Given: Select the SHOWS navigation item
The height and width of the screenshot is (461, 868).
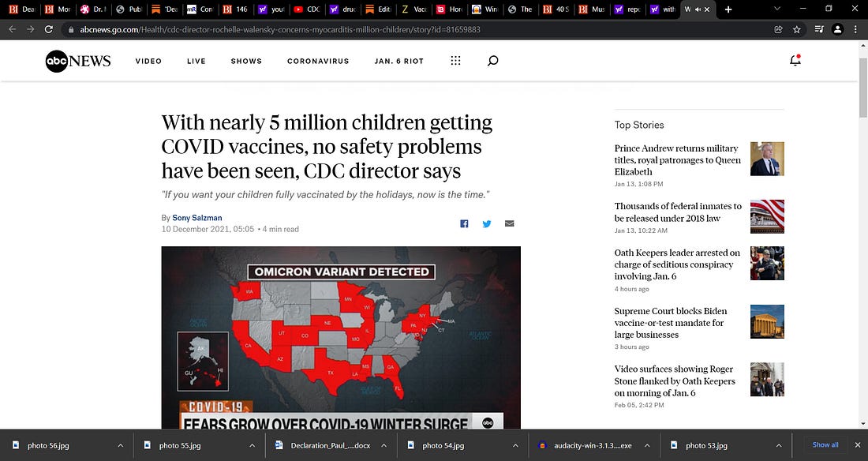Looking at the screenshot, I should coord(246,62).
